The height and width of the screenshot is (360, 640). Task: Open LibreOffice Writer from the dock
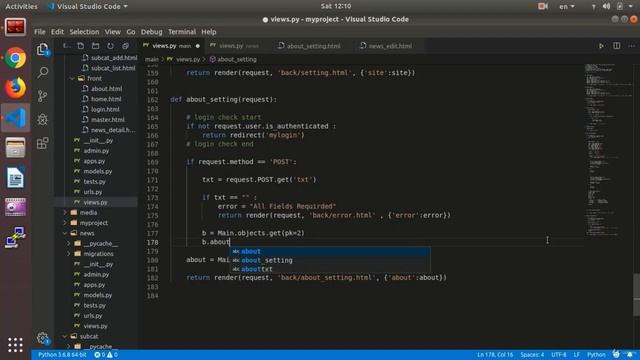click(x=16, y=178)
